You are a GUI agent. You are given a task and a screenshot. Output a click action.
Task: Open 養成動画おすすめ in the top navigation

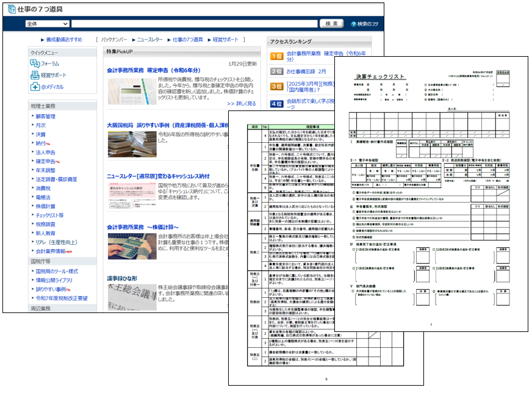63,39
